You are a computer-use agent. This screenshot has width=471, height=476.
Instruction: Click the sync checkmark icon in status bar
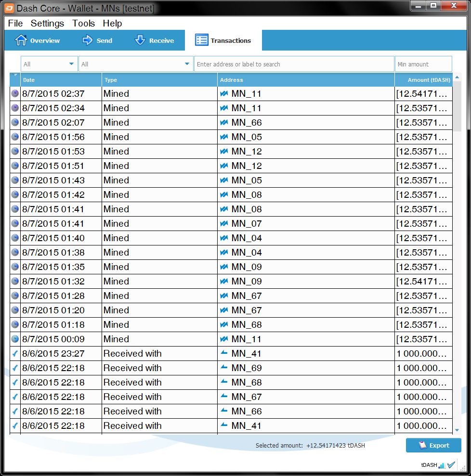pos(451,465)
